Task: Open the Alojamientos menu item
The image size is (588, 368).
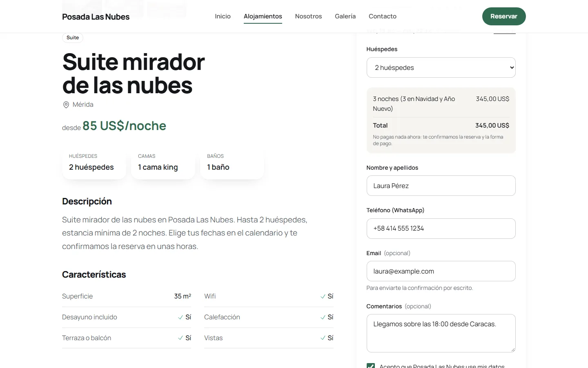Action: [x=263, y=16]
